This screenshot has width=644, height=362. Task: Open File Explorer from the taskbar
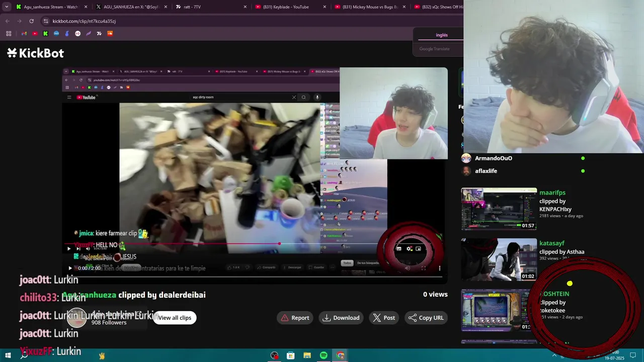tap(307, 355)
